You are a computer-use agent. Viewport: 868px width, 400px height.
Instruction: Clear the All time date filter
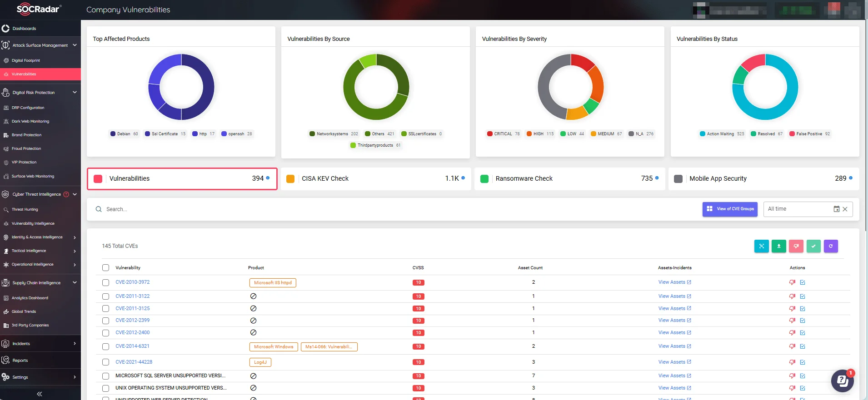tap(845, 209)
